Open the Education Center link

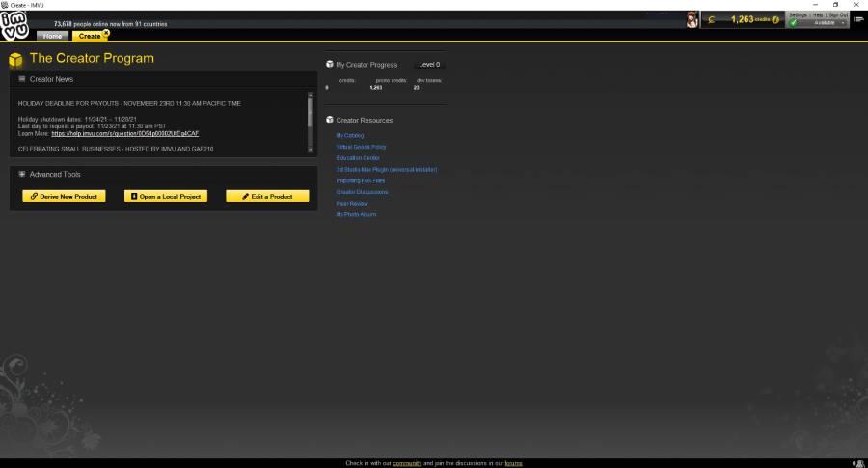358,158
